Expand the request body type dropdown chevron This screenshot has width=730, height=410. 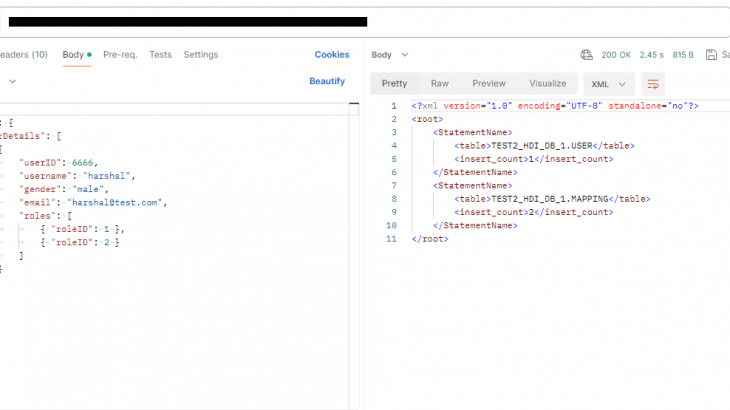point(12,81)
